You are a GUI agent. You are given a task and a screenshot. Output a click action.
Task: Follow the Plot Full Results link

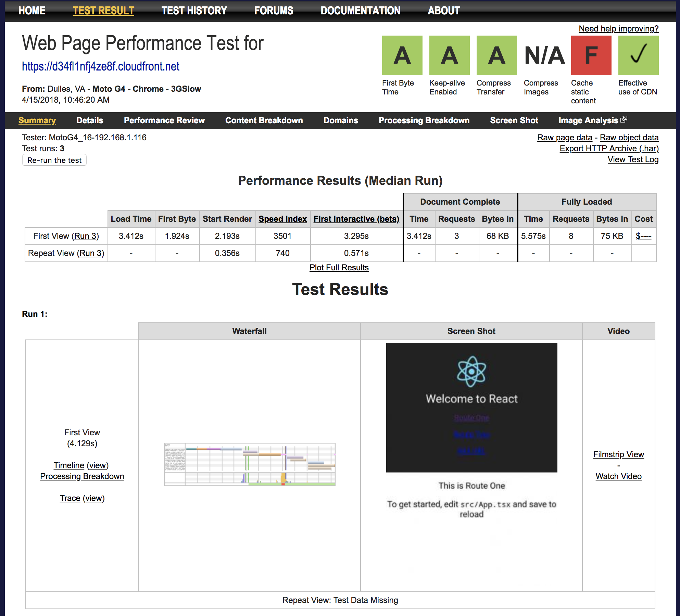pos(339,268)
